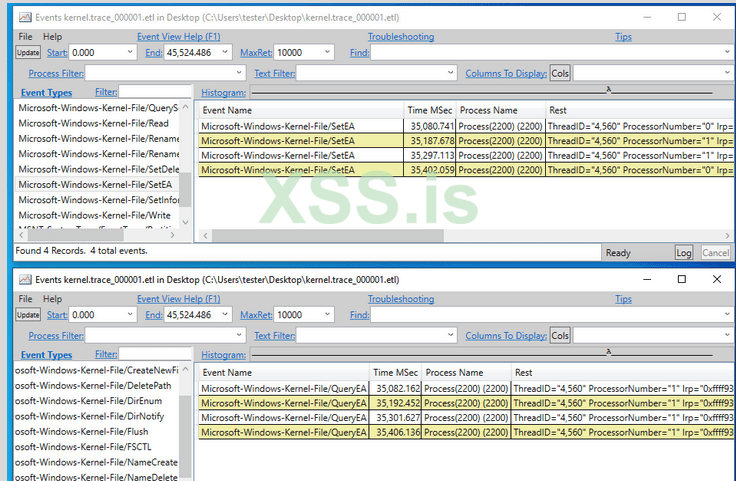The width and height of the screenshot is (736, 481).
Task: Click the Start link label in the top window
Action: point(57,53)
